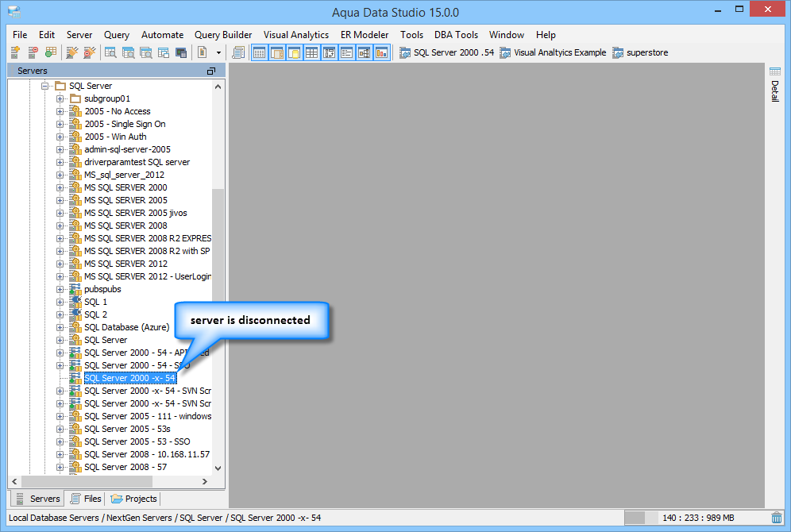Select MS SQL SERVER 2005 jivos row
The image size is (791, 532).
[135, 213]
